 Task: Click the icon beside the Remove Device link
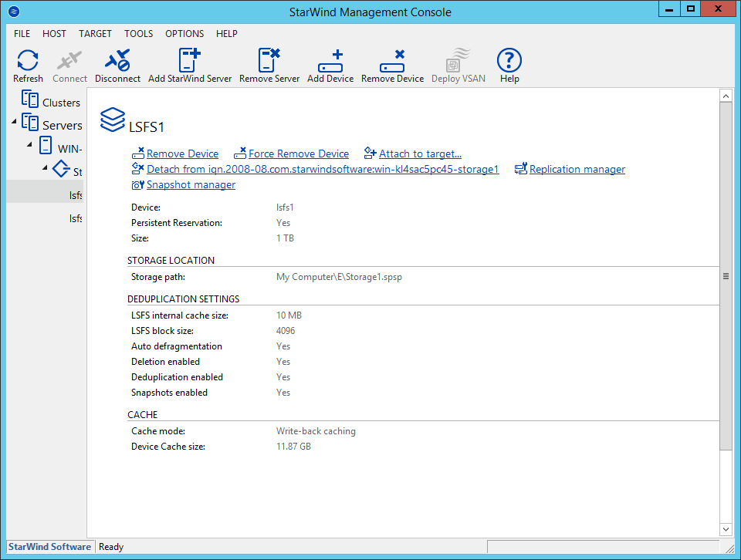tap(138, 153)
